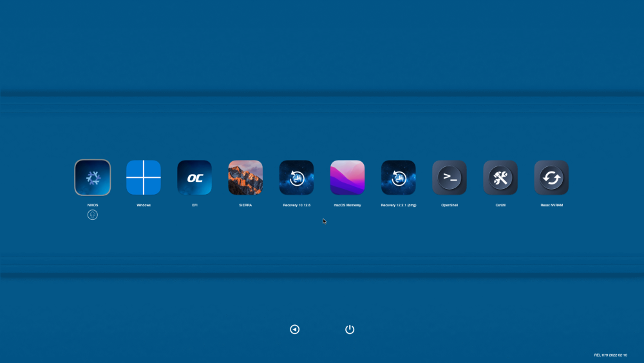Boot the Windows entry icon
Image resolution: width=644 pixels, height=363 pixels.
[144, 177]
